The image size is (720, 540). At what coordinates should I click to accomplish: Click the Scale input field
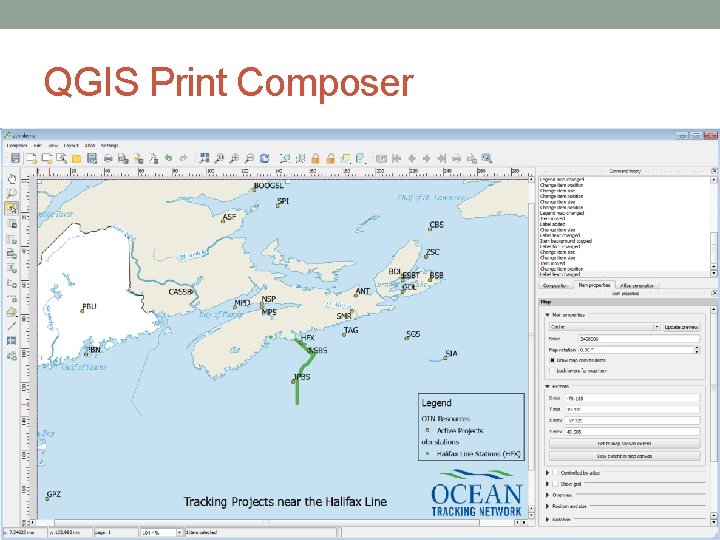coord(639,339)
